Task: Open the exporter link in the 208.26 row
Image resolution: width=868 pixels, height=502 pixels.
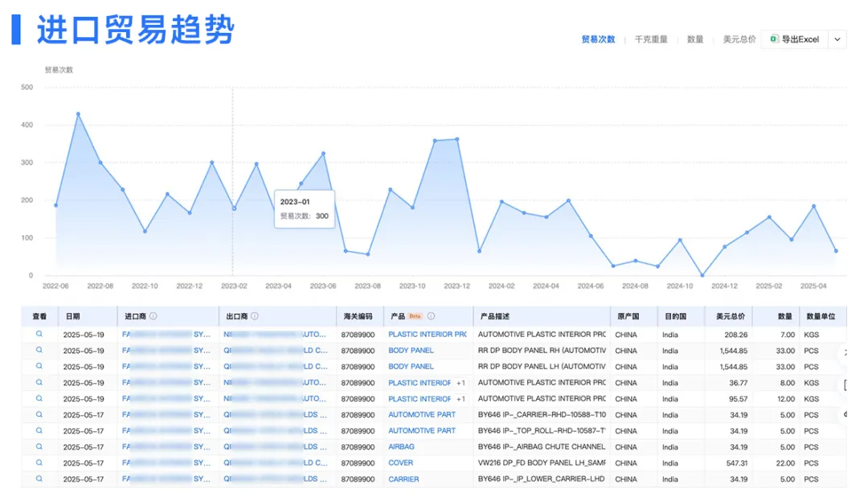Action: coord(275,335)
